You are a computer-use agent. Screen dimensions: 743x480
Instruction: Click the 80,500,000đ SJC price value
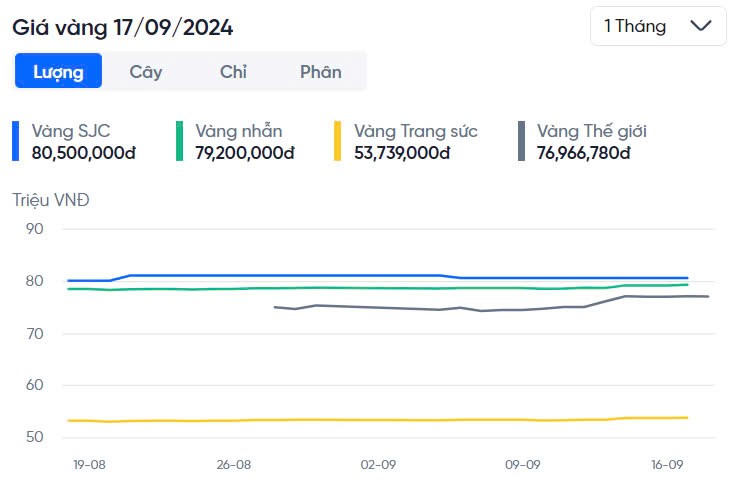point(84,153)
